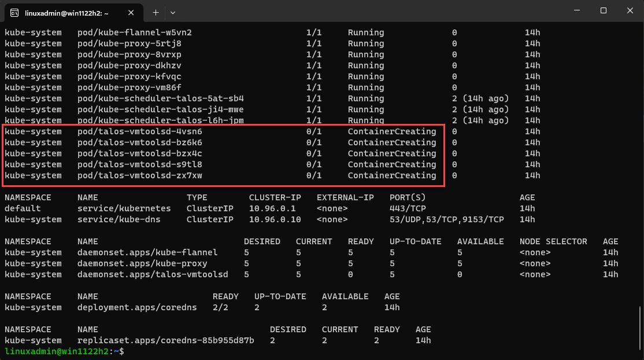Viewport: 644px width, 360px height.
Task: Click the pod/kube-proxy-5rtj8 entry
Action: 129,43
